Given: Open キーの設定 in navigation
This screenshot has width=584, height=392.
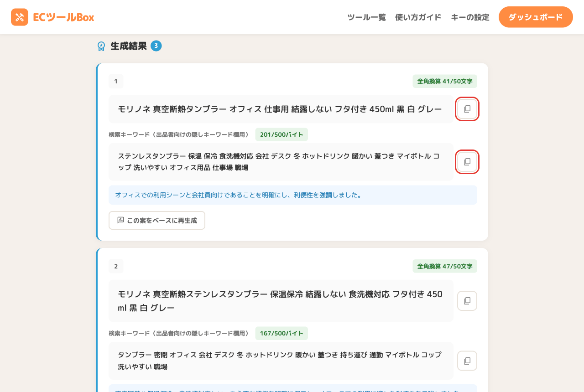Looking at the screenshot, I should point(470,17).
